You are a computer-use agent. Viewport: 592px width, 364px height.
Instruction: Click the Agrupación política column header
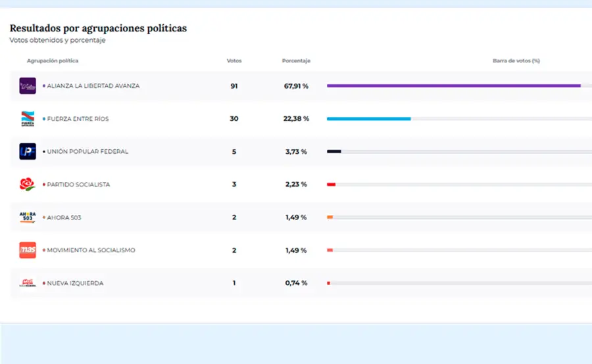53,61
